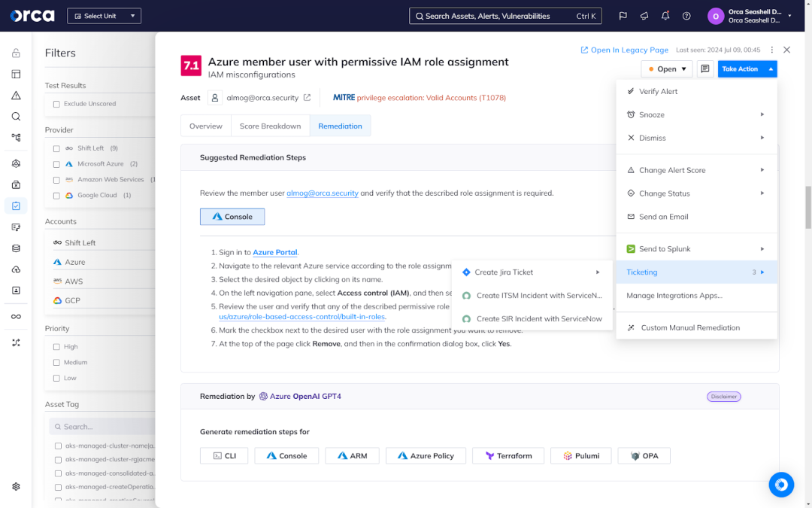Generate remediation steps for Pulumi
812x508 pixels.
[581, 455]
